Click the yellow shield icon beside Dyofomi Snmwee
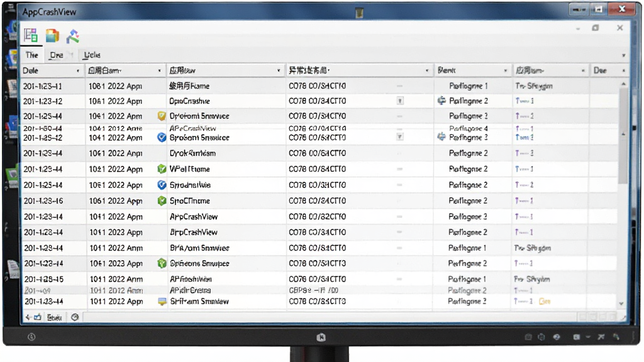The height and width of the screenshot is (362, 644). point(162,116)
